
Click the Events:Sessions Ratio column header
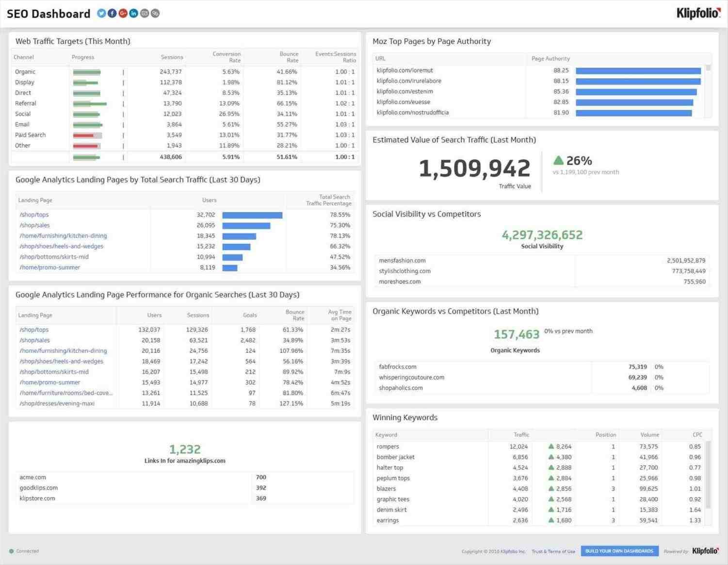336,57
